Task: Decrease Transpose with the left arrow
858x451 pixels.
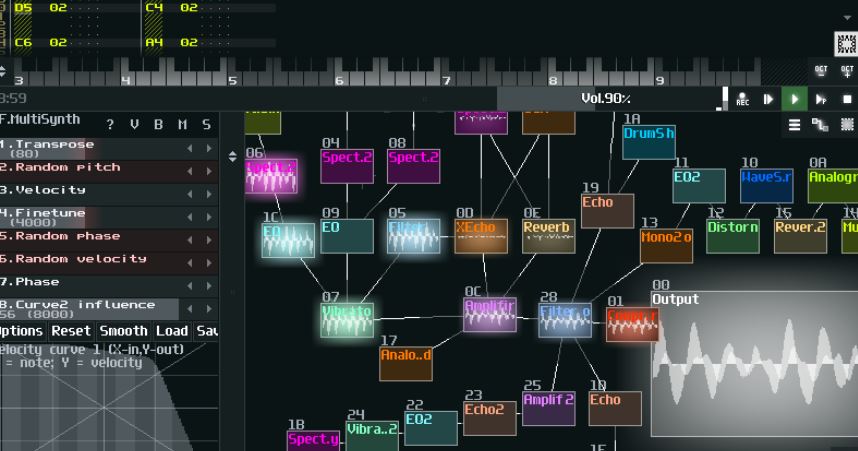Action: tap(190, 148)
